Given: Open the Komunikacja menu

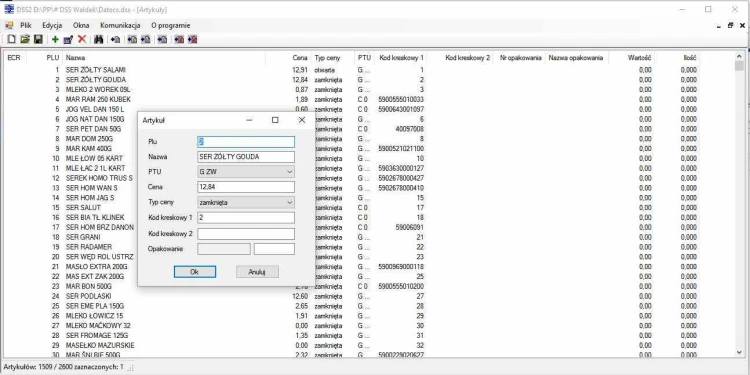Looking at the screenshot, I should 120,25.
